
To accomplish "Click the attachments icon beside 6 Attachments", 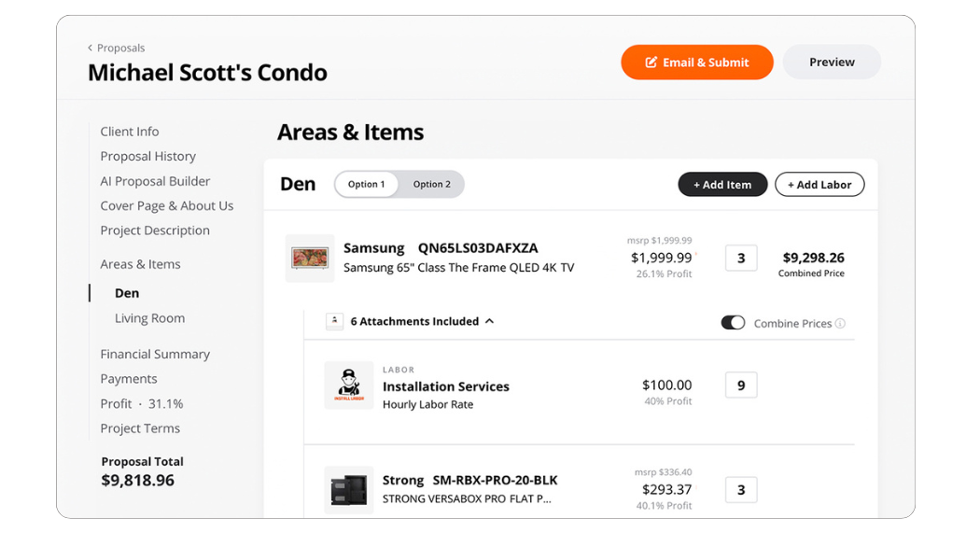I will (334, 321).
